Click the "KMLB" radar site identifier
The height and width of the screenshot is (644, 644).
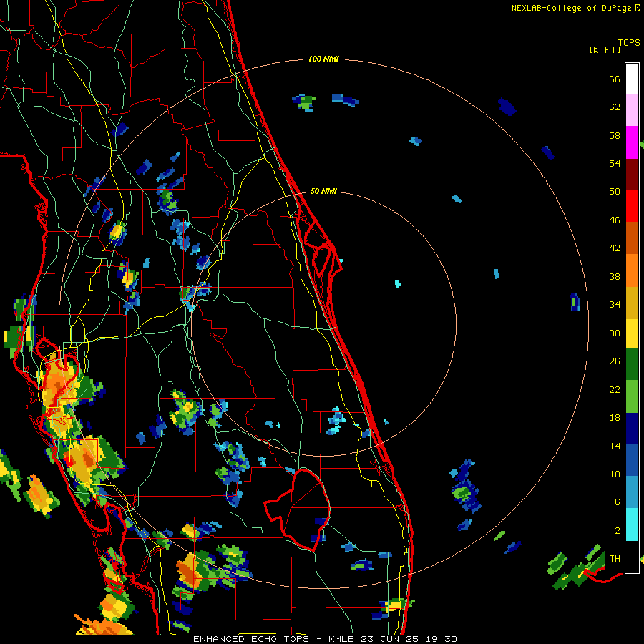click(341, 639)
